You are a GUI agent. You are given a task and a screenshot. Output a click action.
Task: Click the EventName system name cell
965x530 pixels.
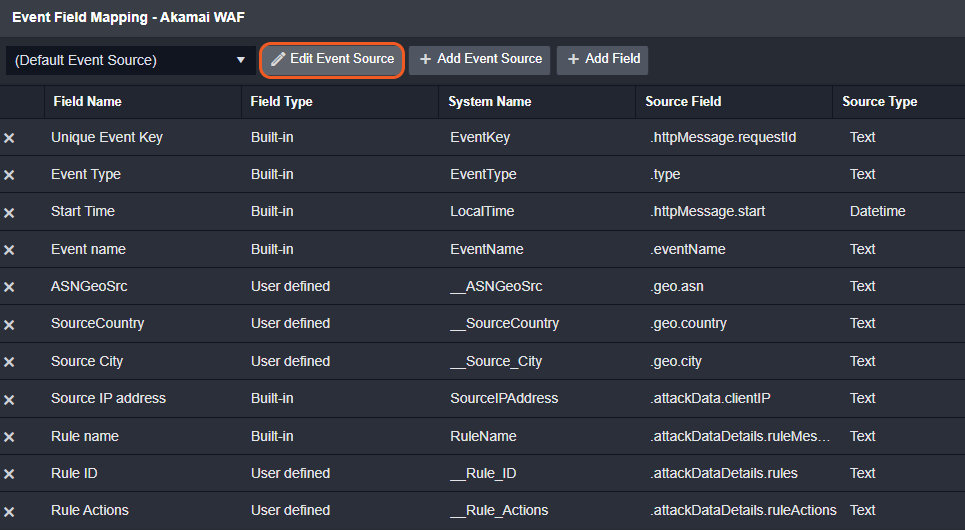(x=487, y=249)
